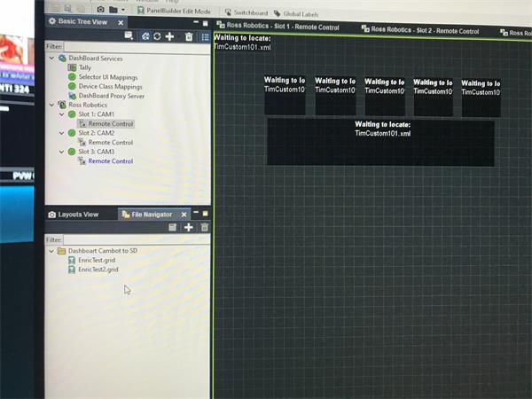The width and height of the screenshot is (532, 399).
Task: Collapse the Slot 2: CAM2 node
Action: click(61, 133)
